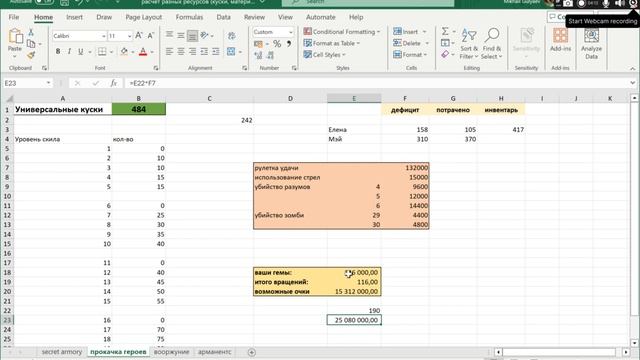Click the Fill down icon
The image size is (640, 360).
(445, 43)
